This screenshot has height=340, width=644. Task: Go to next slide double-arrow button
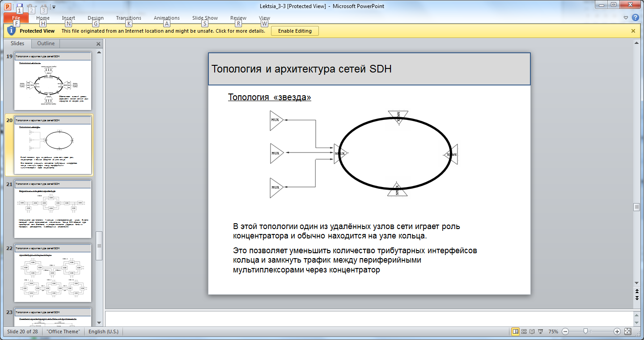(x=637, y=298)
